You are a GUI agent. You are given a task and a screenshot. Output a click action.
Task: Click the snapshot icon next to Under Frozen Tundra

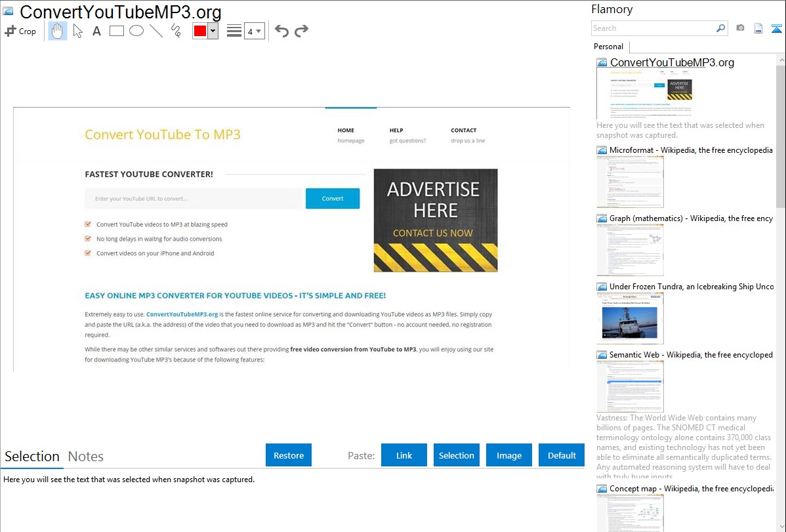click(x=602, y=286)
